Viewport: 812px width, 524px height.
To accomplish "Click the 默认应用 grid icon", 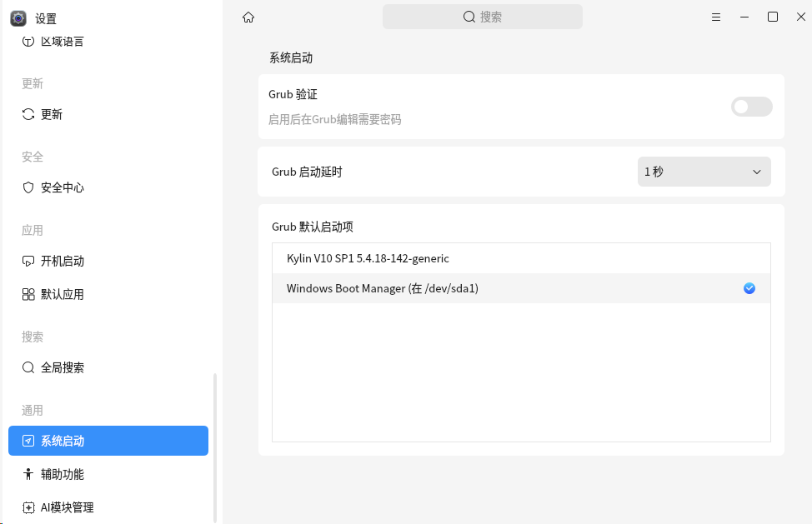I will click(x=28, y=294).
